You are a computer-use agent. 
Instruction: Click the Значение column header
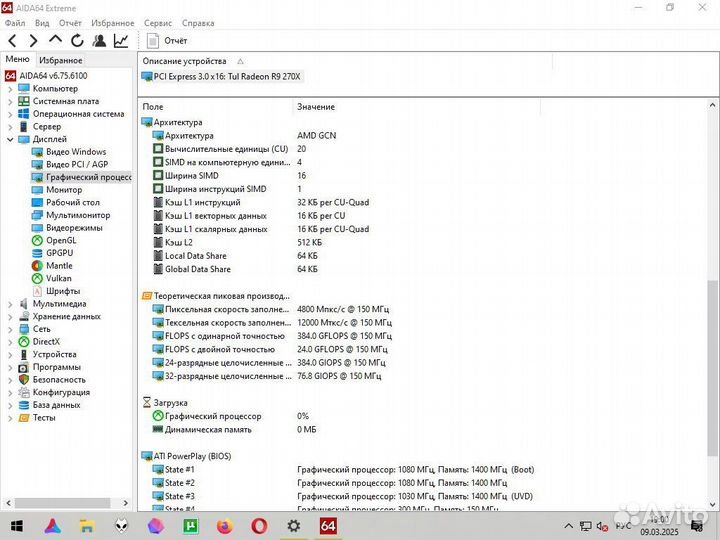click(x=316, y=107)
